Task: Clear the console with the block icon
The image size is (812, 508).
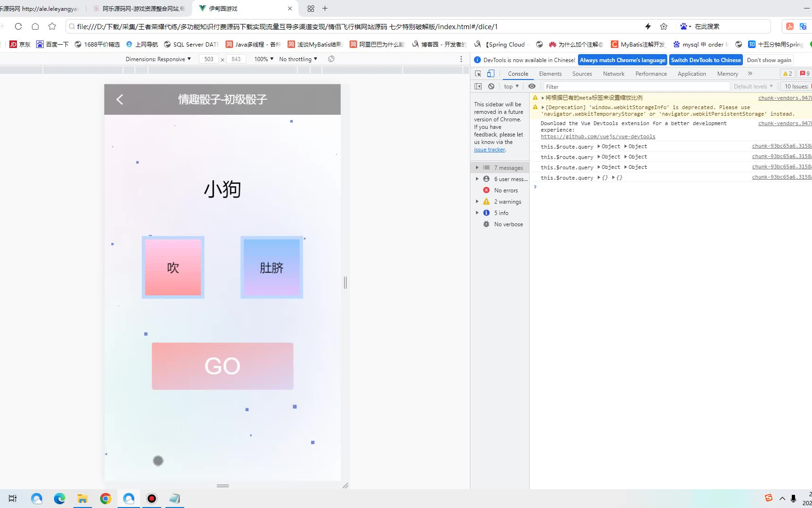Action: (x=491, y=87)
